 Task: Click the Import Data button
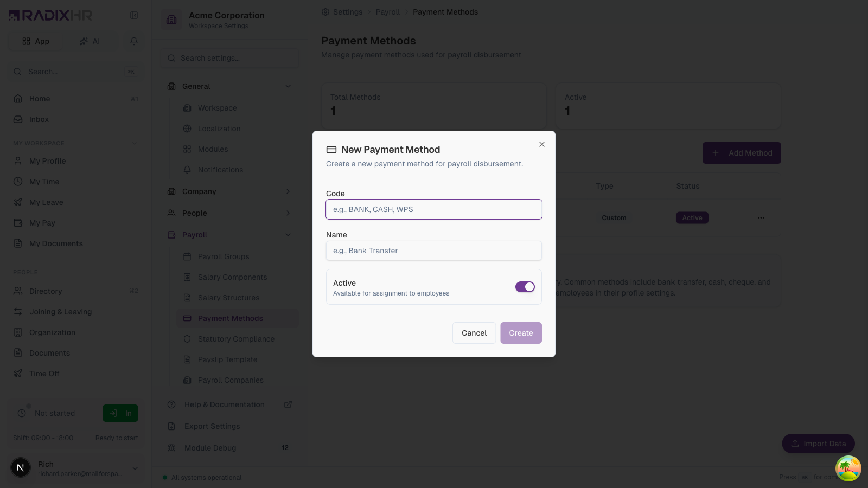tap(818, 444)
